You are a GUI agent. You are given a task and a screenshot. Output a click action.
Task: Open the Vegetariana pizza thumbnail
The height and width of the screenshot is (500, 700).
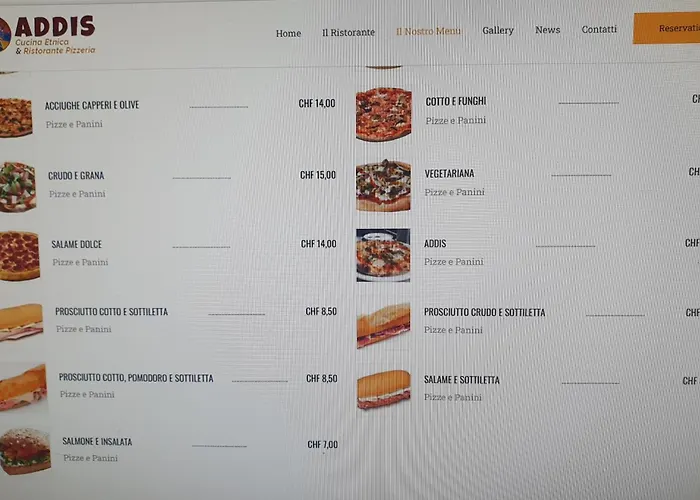[x=383, y=185]
